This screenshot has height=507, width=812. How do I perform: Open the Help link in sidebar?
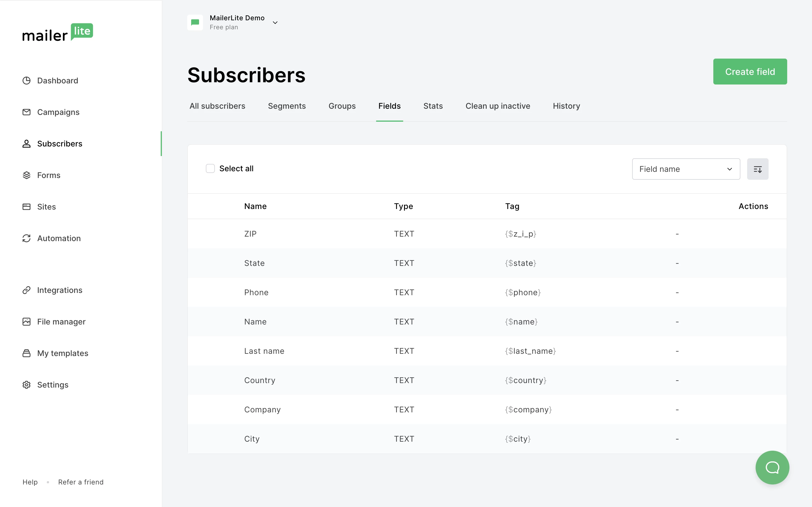pos(30,482)
